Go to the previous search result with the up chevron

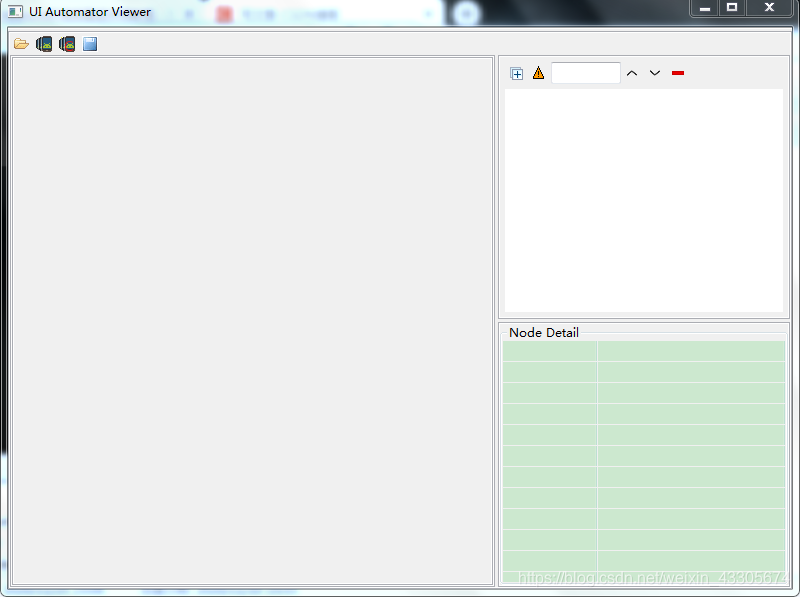point(632,73)
